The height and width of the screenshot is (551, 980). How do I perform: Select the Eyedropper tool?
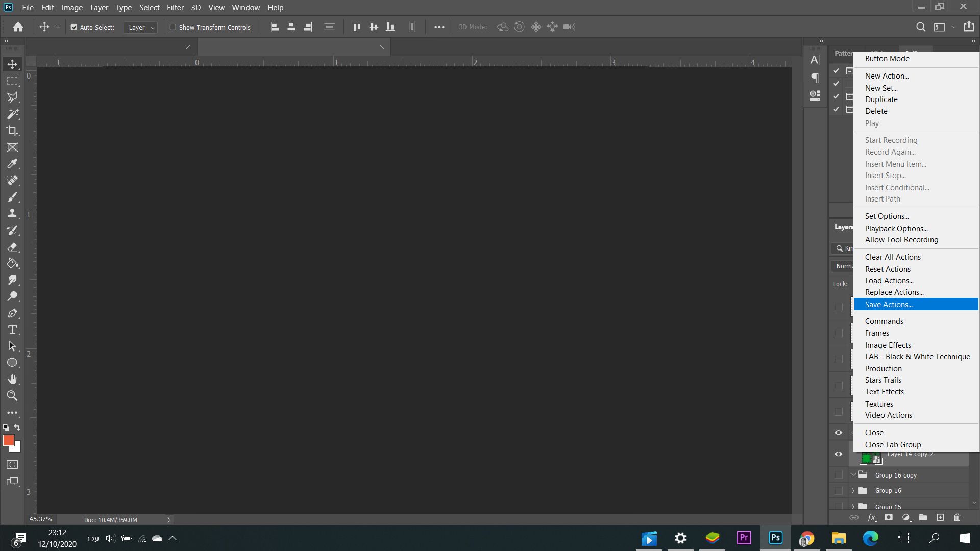click(12, 164)
